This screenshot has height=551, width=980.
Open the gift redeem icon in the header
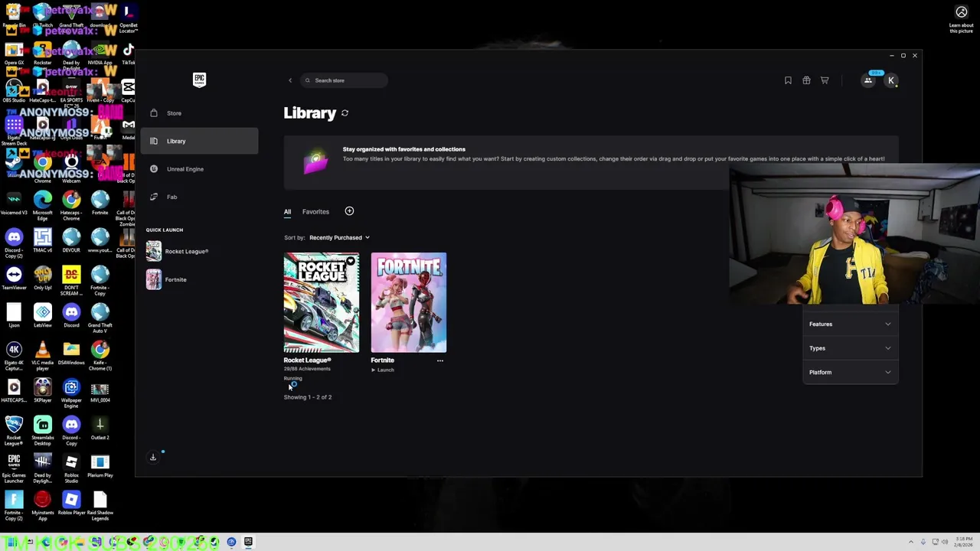tap(806, 80)
